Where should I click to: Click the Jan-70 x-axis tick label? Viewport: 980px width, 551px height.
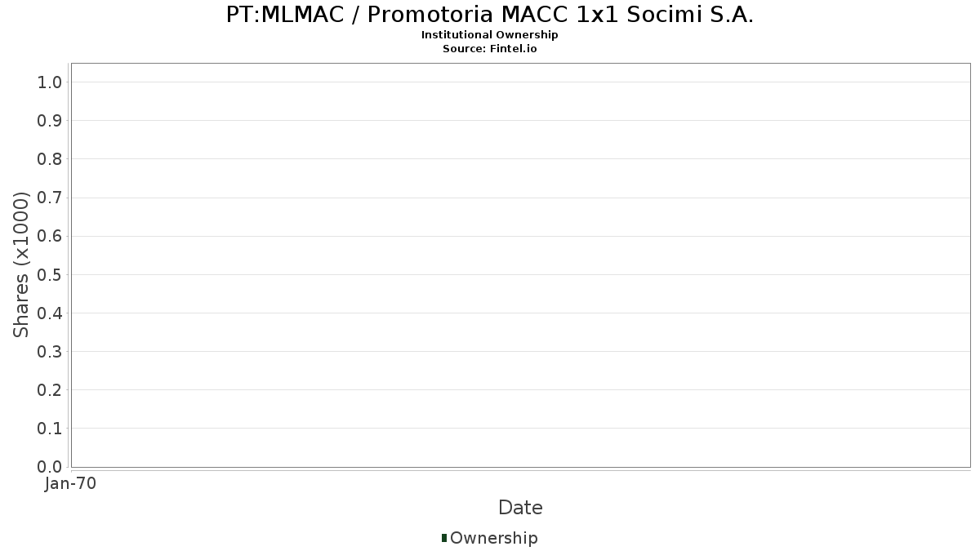coord(71,484)
